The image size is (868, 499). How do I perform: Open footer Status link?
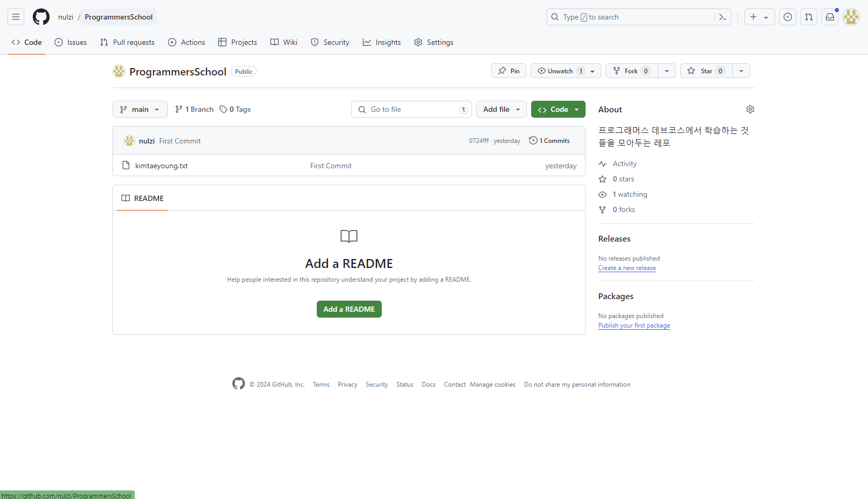point(405,385)
